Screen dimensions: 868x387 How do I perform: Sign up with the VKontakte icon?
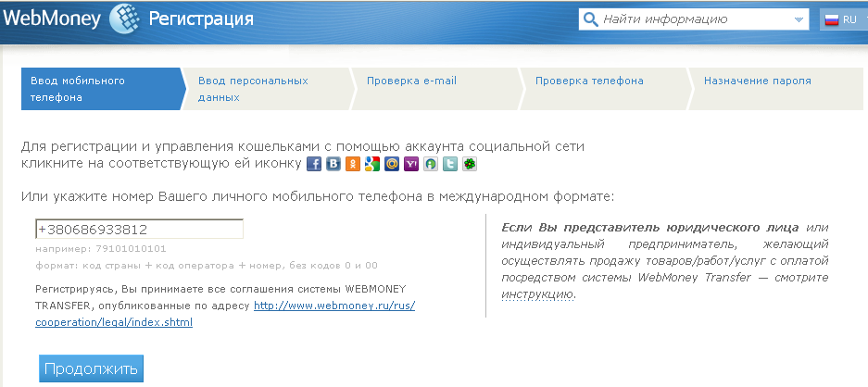(333, 165)
